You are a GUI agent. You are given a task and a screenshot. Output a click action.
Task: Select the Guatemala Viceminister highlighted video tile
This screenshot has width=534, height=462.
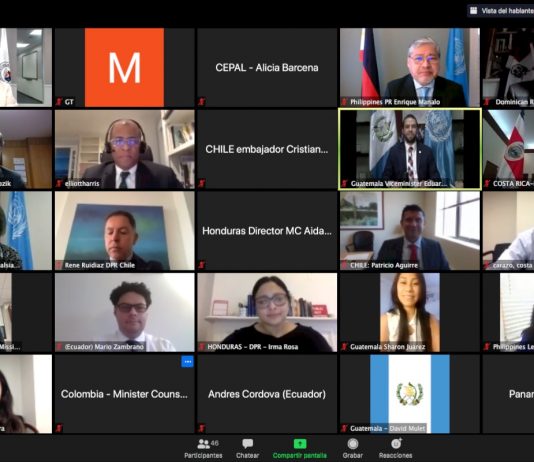410,149
